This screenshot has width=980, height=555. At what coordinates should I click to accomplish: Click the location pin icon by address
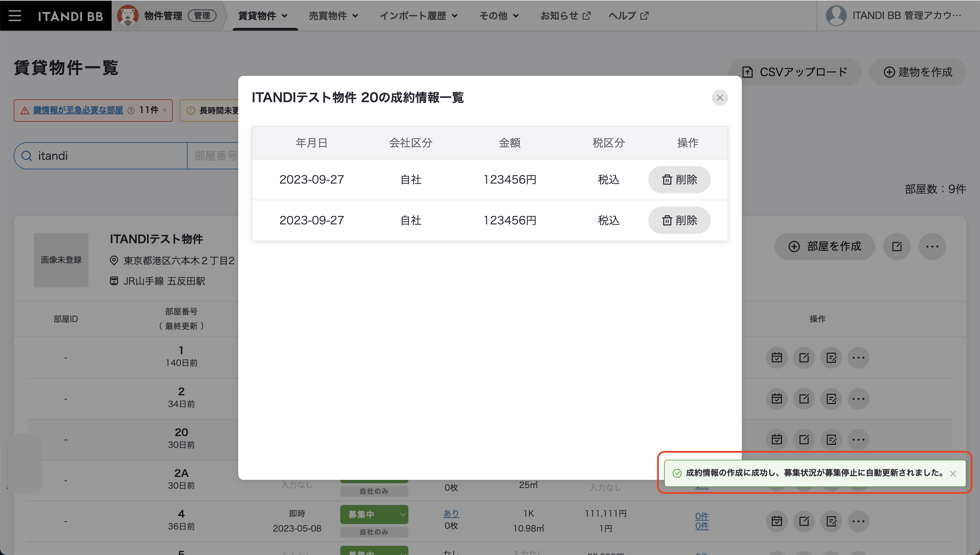point(114,261)
